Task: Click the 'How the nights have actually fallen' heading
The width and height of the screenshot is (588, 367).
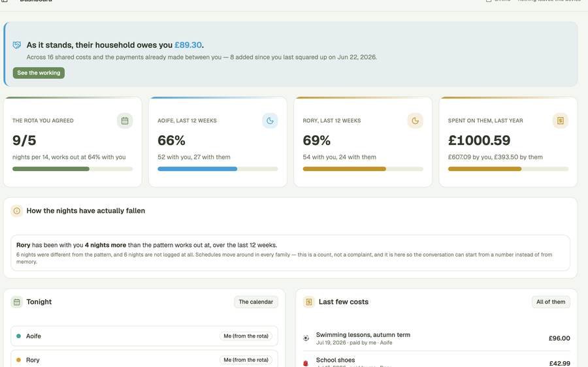Action: (86, 211)
